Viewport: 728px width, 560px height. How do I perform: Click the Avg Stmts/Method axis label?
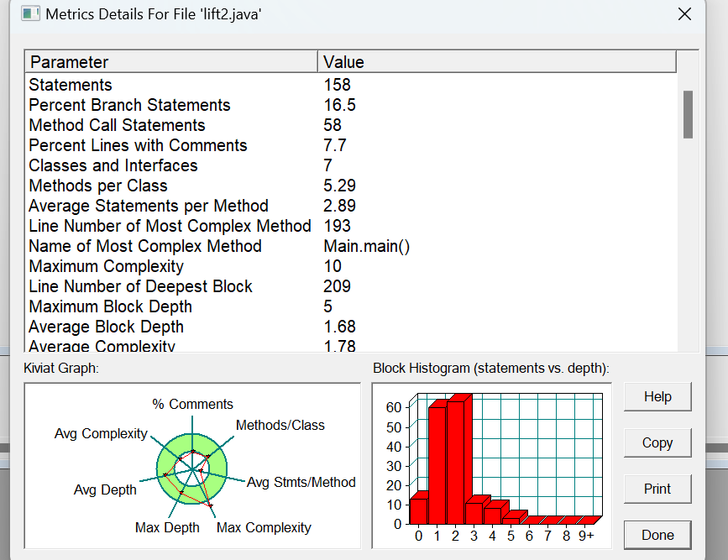point(301,482)
